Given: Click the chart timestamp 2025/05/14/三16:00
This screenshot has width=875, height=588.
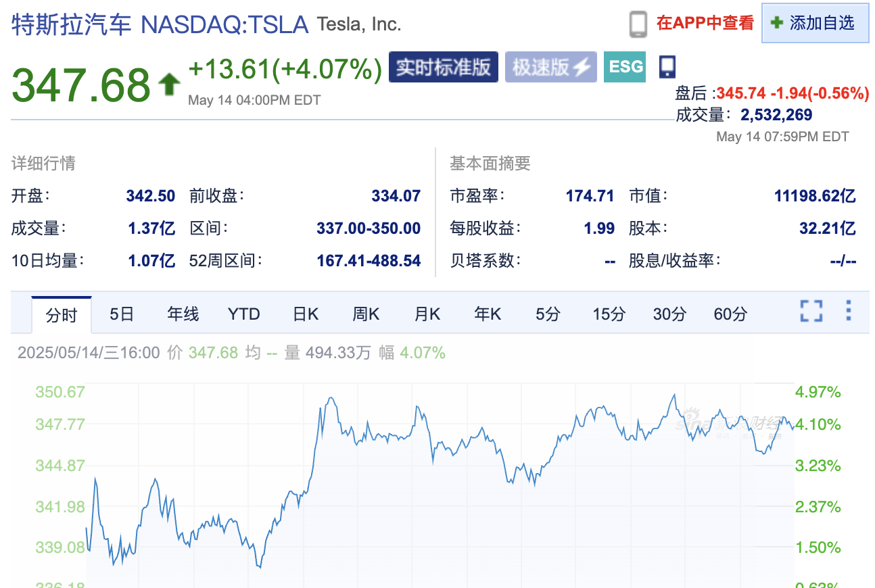Looking at the screenshot, I should coord(89,353).
